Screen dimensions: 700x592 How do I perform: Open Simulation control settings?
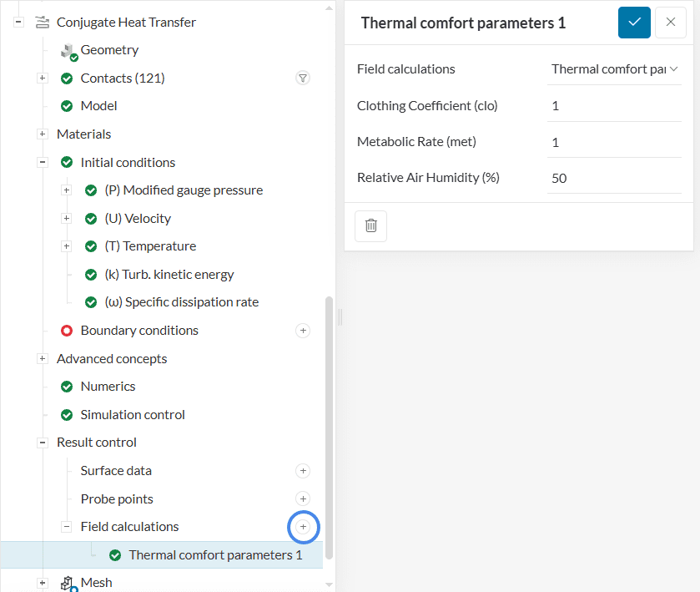coord(132,415)
